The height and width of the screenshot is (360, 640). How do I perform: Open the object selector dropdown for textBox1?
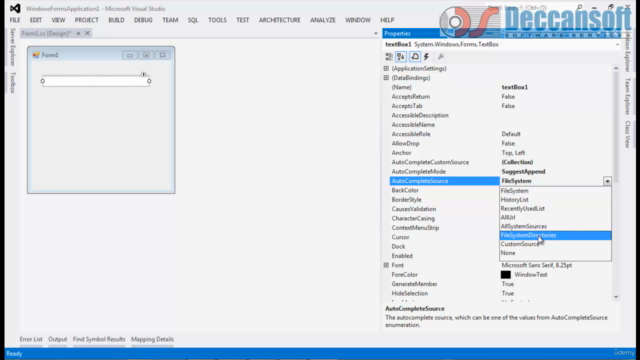pos(617,44)
